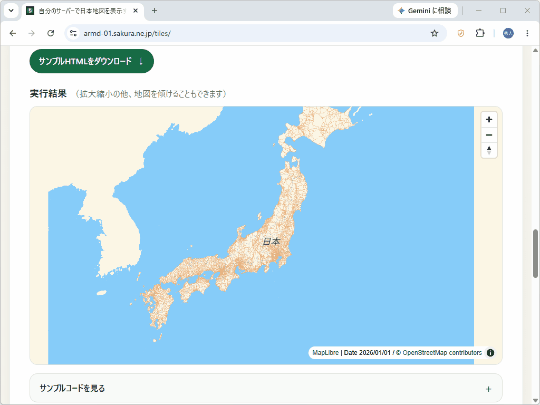Select the active Japan map tab
The width and height of the screenshot is (540, 405).
tap(83, 11)
